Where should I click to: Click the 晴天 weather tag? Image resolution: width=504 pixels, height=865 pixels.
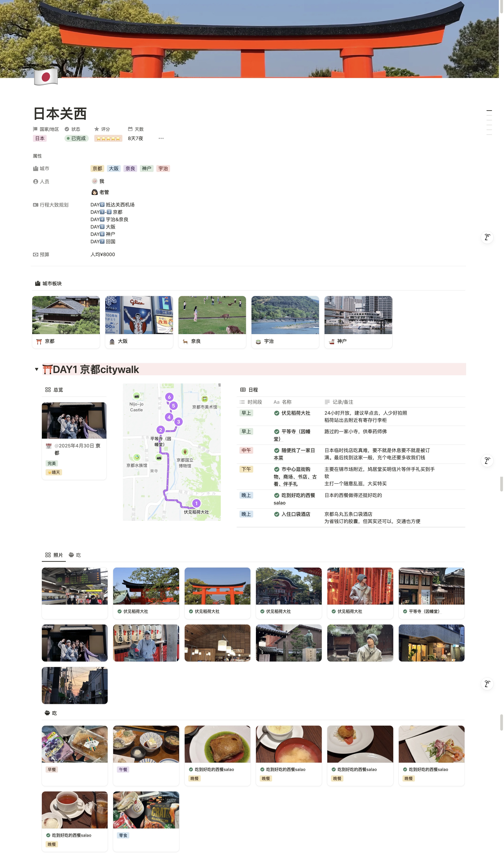(x=54, y=472)
